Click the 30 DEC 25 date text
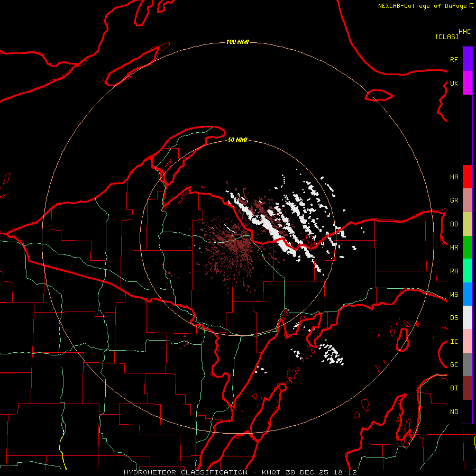 [x=307, y=472]
